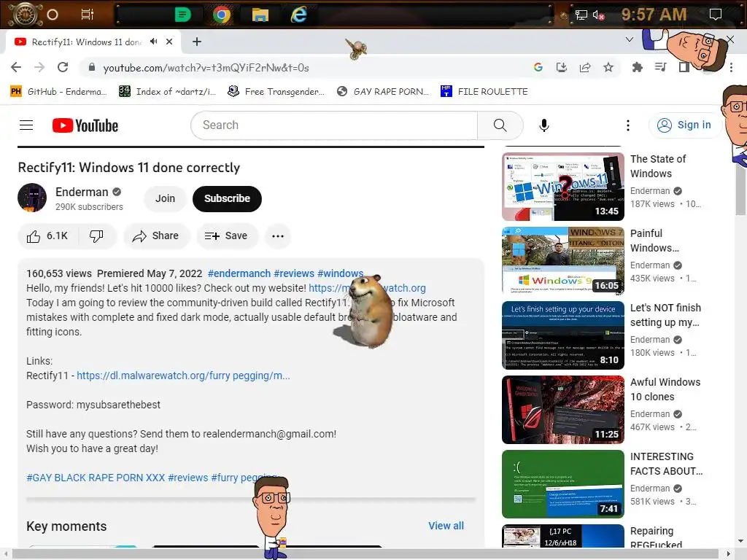
Task: Click the Google icon in address bar
Action: coord(538,68)
